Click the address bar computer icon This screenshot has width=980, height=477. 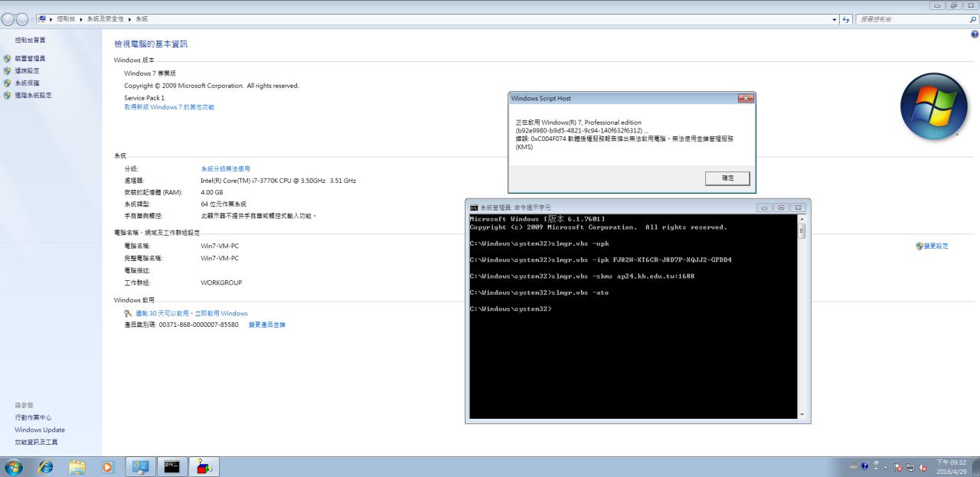(42, 18)
